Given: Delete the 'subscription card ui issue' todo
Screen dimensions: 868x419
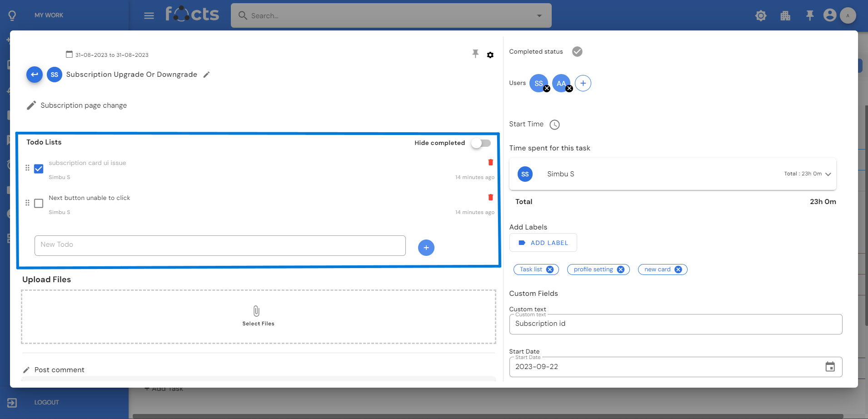Looking at the screenshot, I should pyautogui.click(x=490, y=162).
